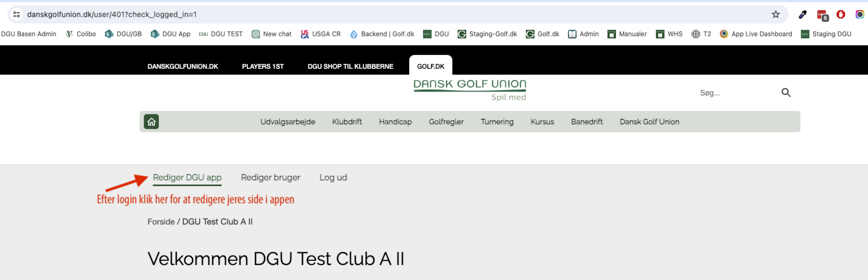This screenshot has height=280, width=868.
Task: Click the green home icon in navigation bar
Action: click(151, 122)
